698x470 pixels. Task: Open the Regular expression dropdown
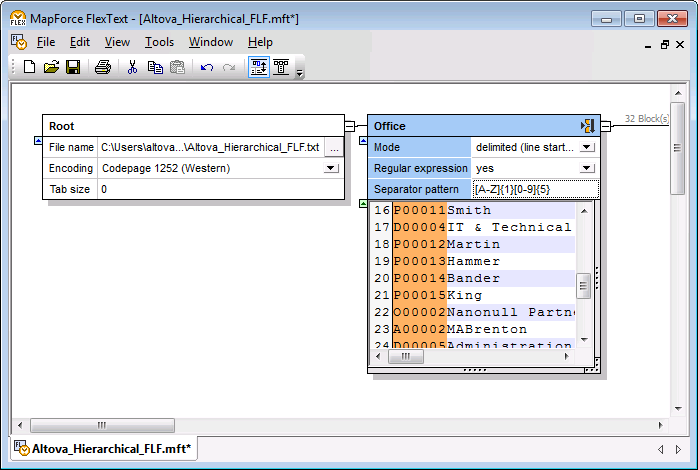point(587,168)
